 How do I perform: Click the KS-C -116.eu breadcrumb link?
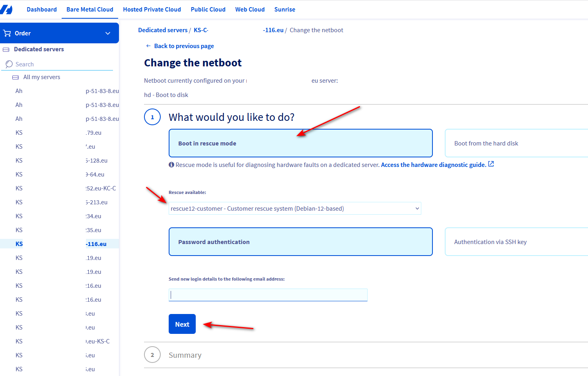[x=239, y=30]
